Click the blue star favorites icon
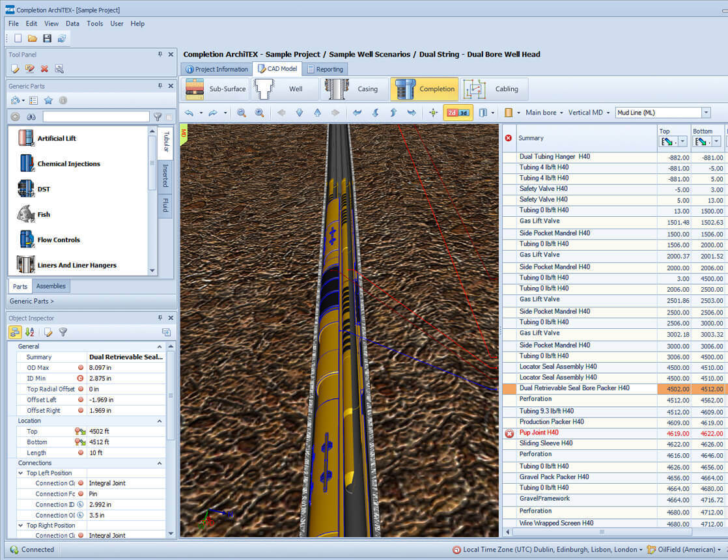 [x=48, y=100]
